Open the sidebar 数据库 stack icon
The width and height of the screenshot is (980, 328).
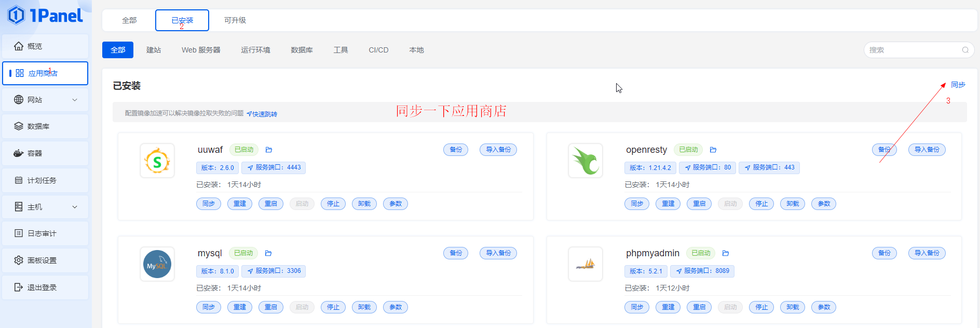click(x=19, y=126)
